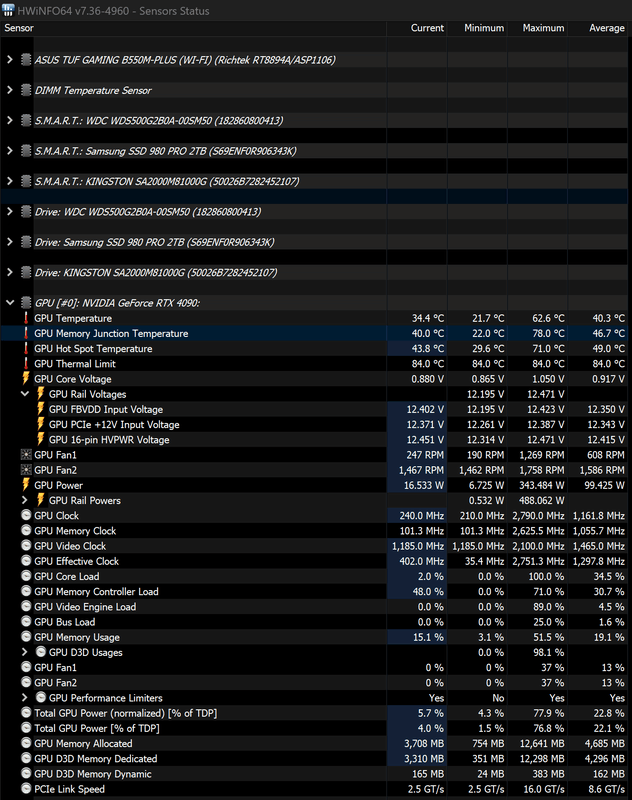Image resolution: width=632 pixels, height=800 pixels.
Task: Expand the GPU Rail Powers subtree
Action: [25, 500]
